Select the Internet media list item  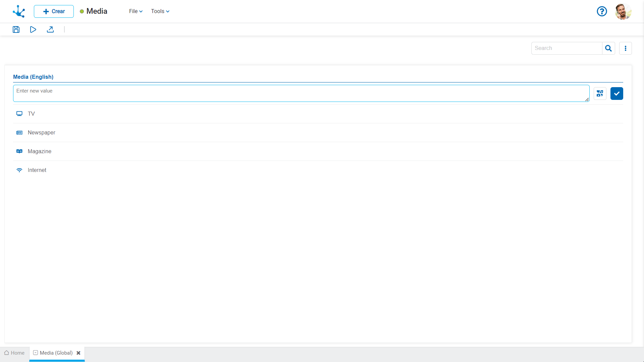tap(37, 170)
